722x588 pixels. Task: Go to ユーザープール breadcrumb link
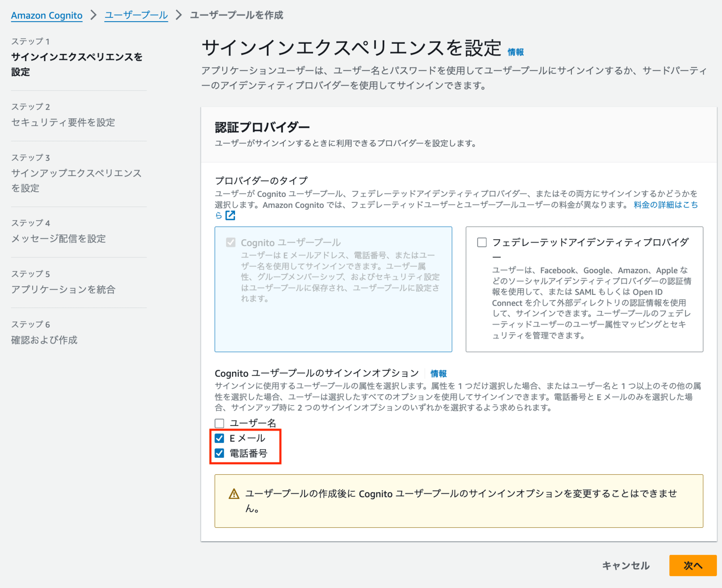tap(136, 15)
